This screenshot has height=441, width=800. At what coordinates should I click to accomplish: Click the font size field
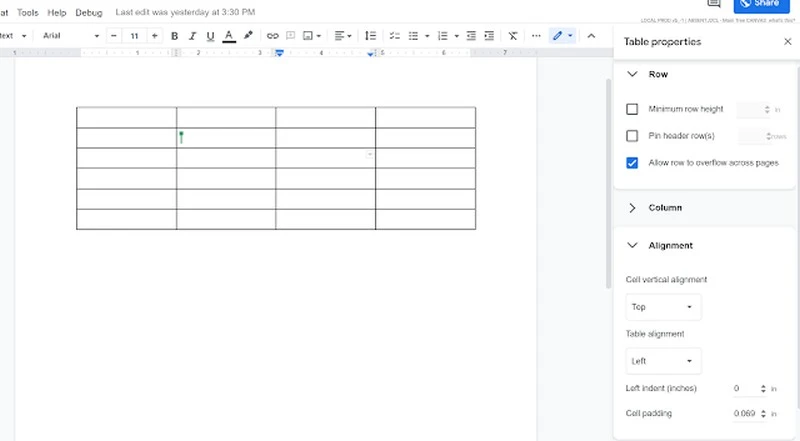pos(134,36)
